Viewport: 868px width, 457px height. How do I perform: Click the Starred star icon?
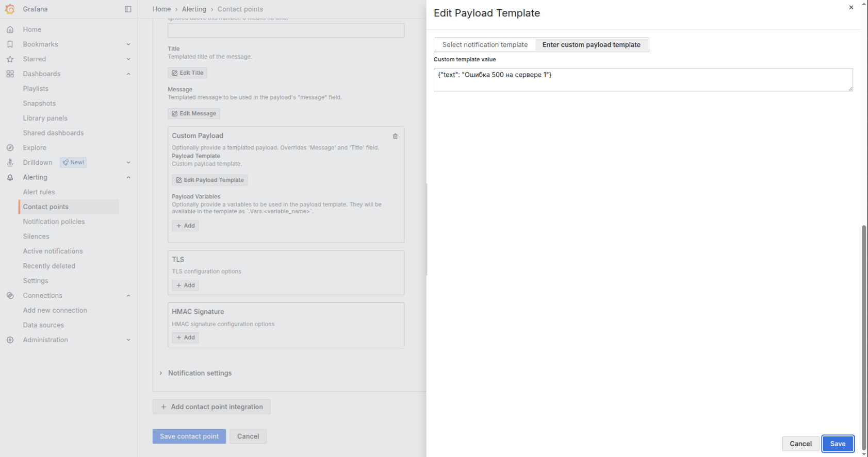[x=10, y=59]
